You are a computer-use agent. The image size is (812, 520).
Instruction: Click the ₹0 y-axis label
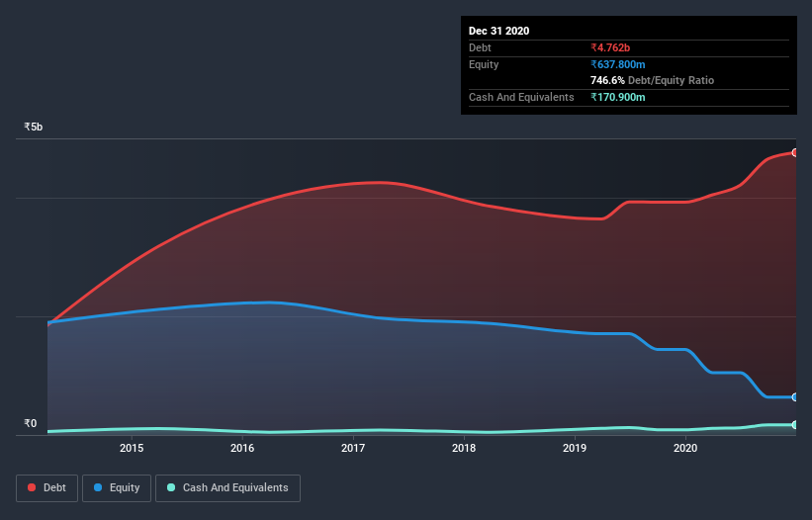tap(31, 423)
